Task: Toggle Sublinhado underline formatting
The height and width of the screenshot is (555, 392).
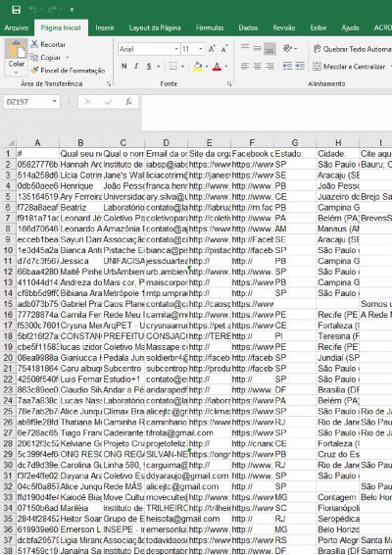Action: [149, 67]
